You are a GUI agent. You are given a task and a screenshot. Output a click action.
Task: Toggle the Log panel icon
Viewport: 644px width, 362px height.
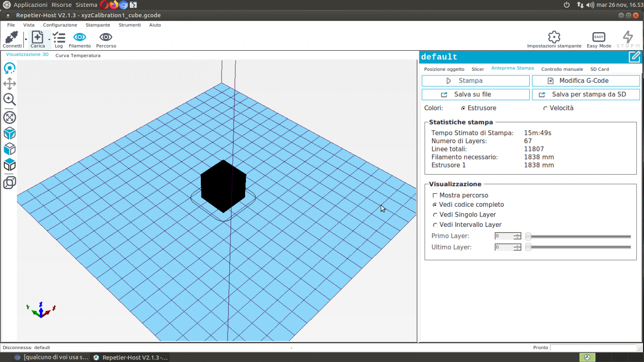coord(59,37)
